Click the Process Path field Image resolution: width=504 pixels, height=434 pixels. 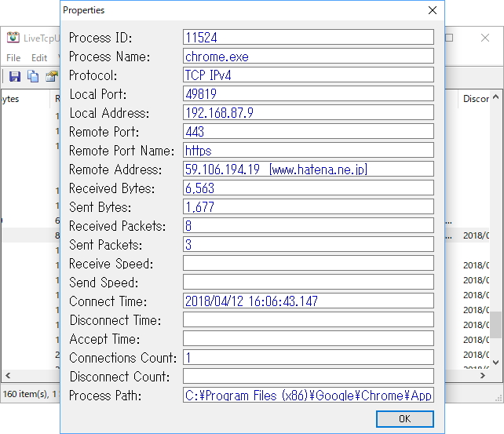click(x=309, y=395)
